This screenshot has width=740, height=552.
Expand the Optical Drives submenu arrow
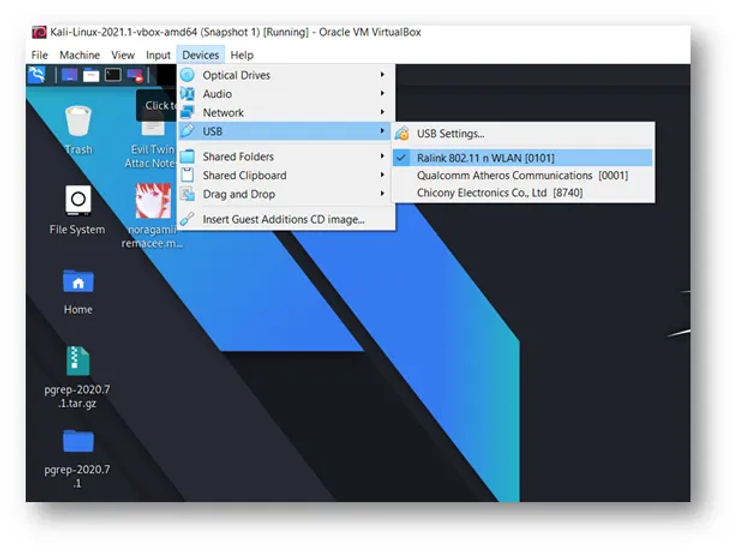pos(382,75)
